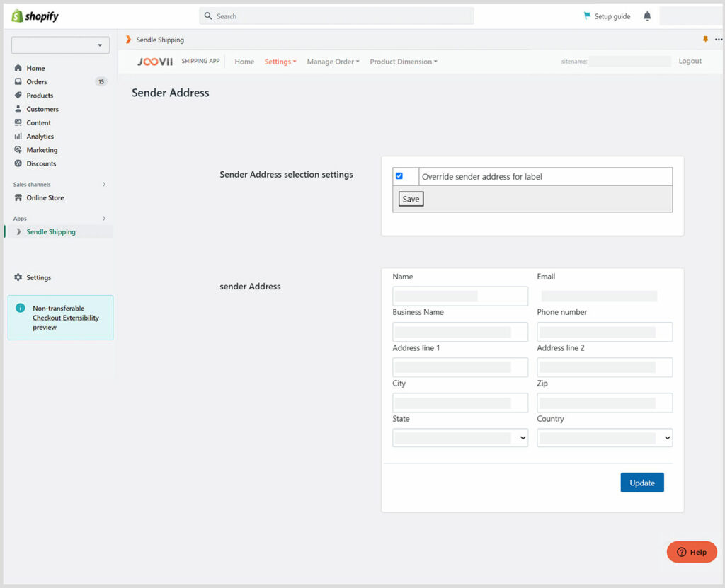This screenshot has height=588, width=725.
Task: Go to Orders in sidebar
Action: point(37,81)
